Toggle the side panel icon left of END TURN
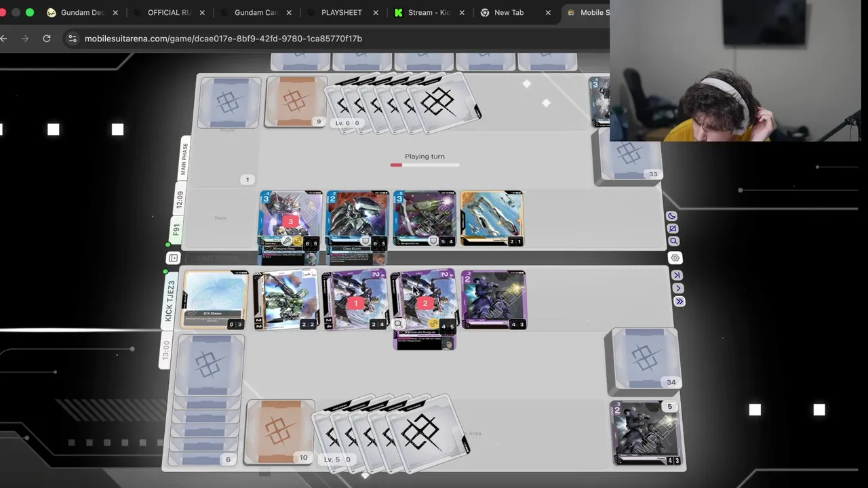Image resolution: width=868 pixels, height=488 pixels. [173, 258]
